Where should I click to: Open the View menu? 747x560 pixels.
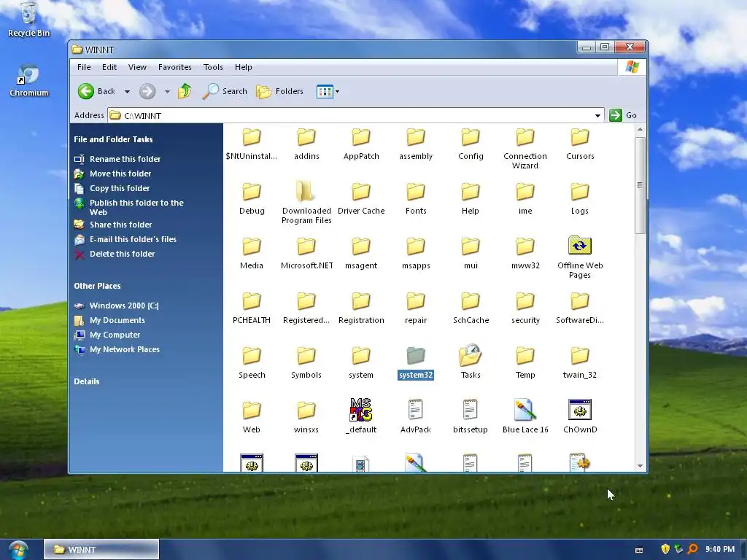pyautogui.click(x=137, y=67)
